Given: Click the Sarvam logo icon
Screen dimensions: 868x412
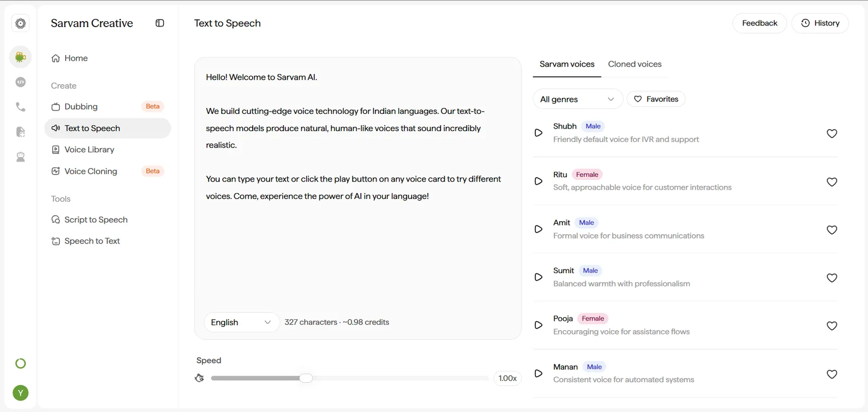Looking at the screenshot, I should (21, 23).
